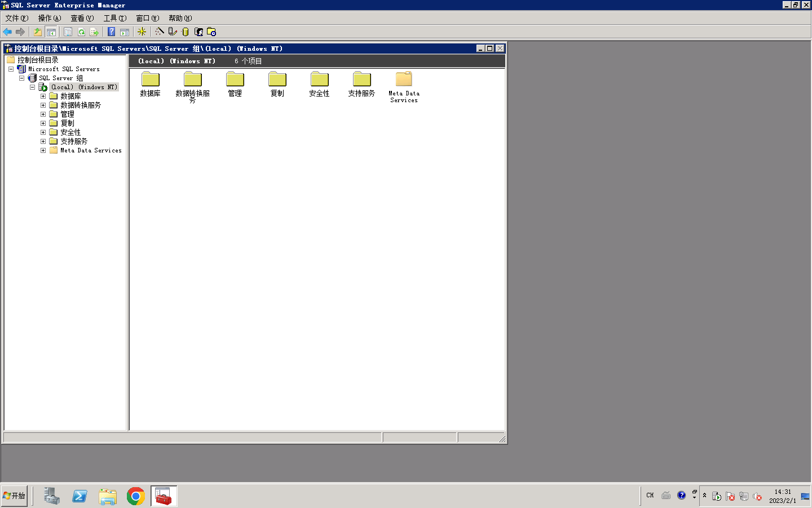Open Properties via the toolbar sheet icon
This screenshot has height=508, width=812.
click(68, 32)
